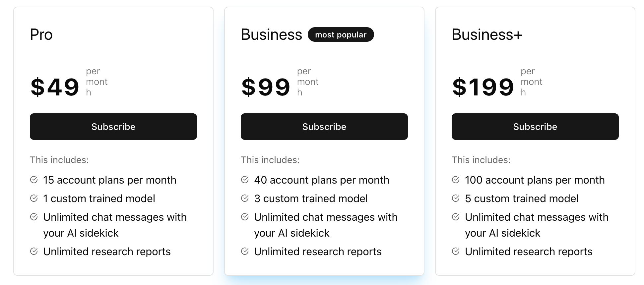
Task: Click check icon beside '100 account plans per month'
Action: click(x=456, y=180)
